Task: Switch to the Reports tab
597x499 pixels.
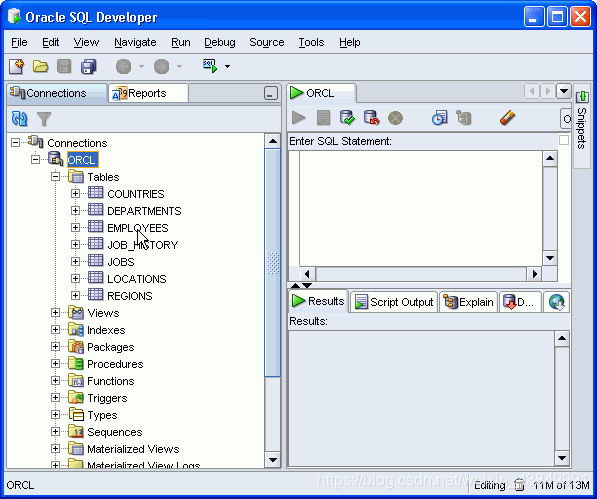Action: click(148, 93)
